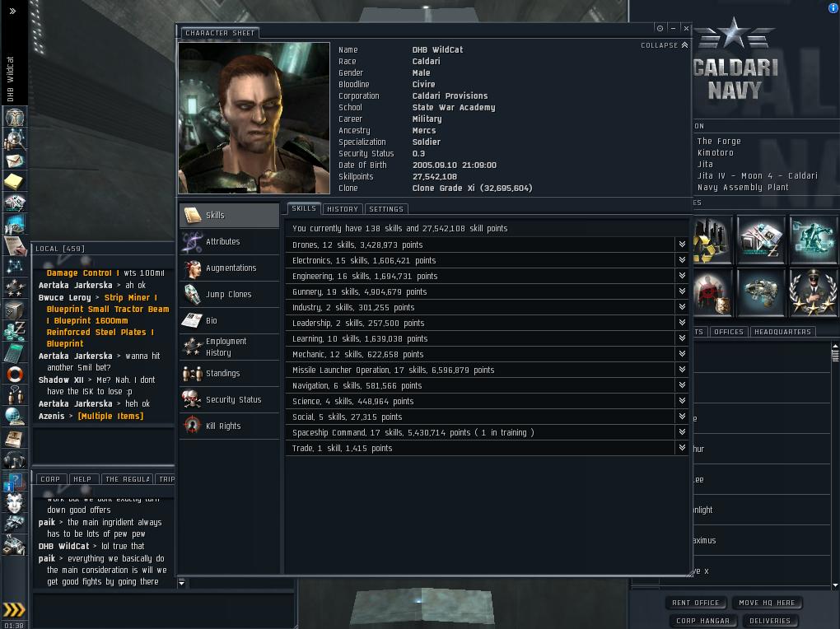Expand the Drones skill group
Screen dimensions: 840x629
click(682, 245)
